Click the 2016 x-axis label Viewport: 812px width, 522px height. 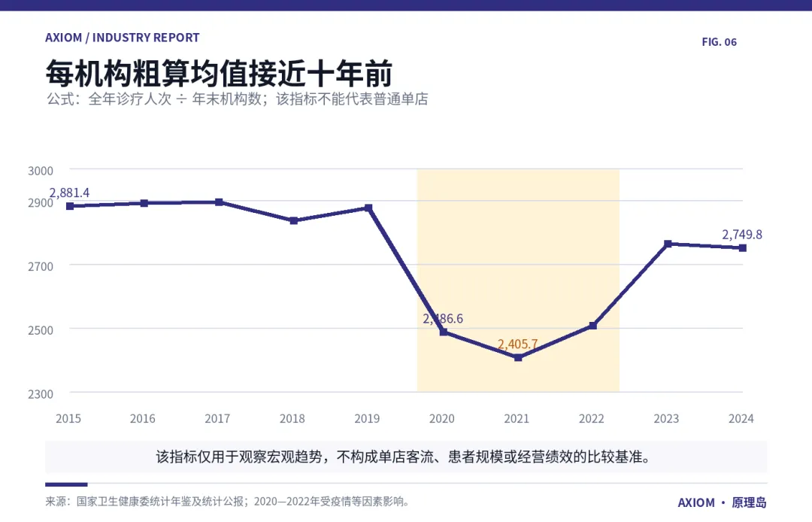[x=142, y=418]
